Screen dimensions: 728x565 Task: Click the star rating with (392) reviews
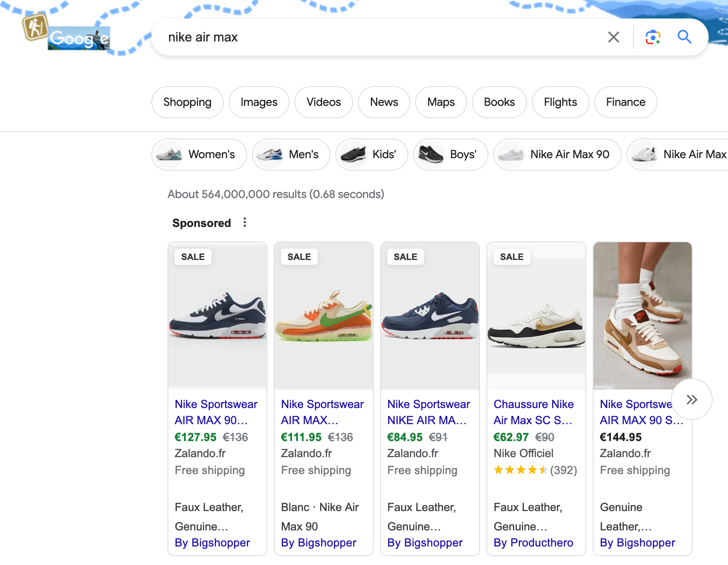click(x=535, y=470)
